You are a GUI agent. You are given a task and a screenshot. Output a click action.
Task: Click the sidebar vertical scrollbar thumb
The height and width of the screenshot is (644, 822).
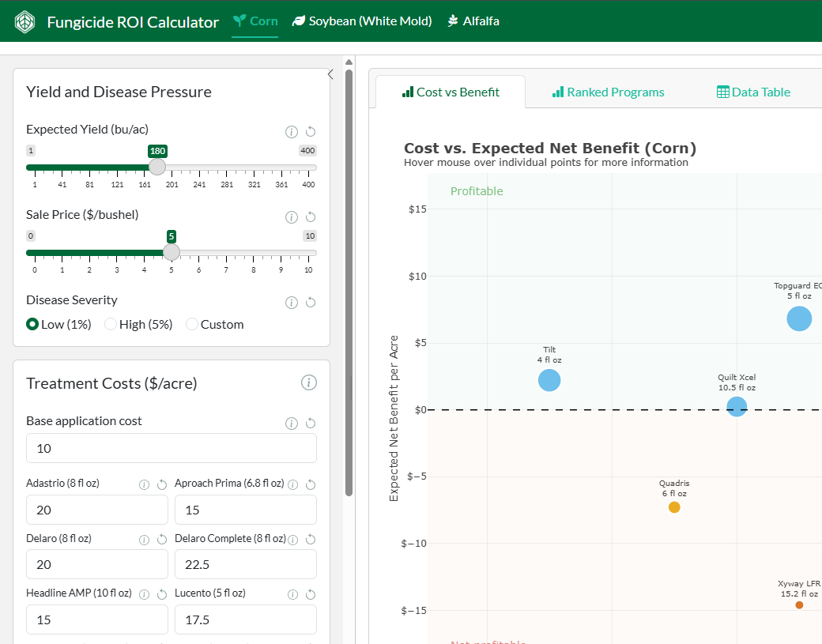pyautogui.click(x=349, y=283)
